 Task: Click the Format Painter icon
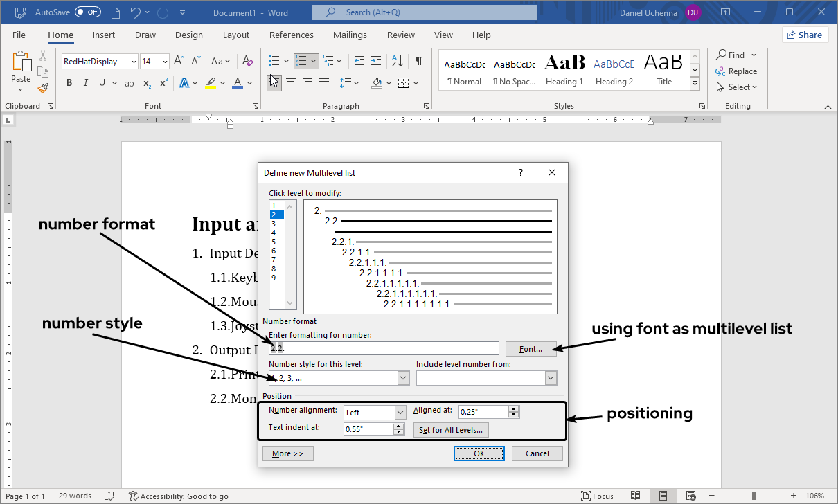coord(43,88)
